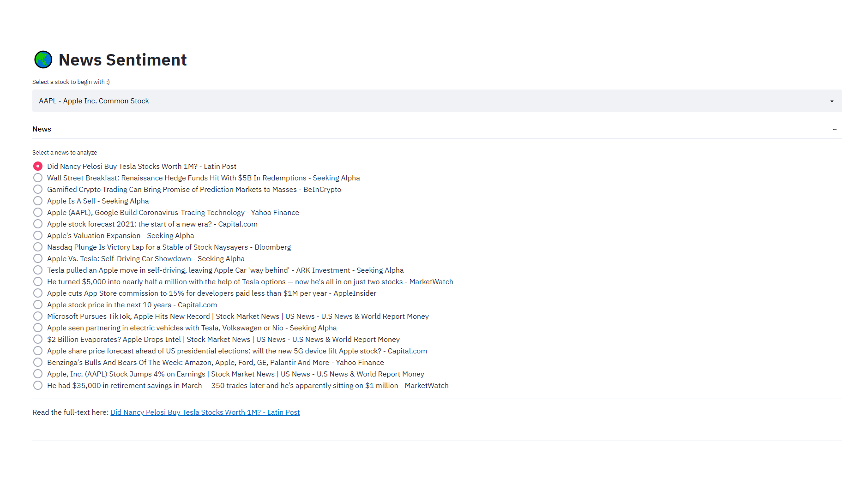868x490 pixels.
Task: Open the AAPL stock selection dropdown
Action: pos(437,101)
